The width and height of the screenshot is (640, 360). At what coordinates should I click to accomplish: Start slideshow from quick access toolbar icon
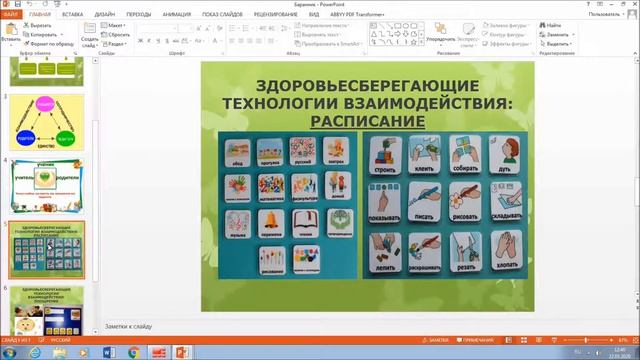coord(57,4)
